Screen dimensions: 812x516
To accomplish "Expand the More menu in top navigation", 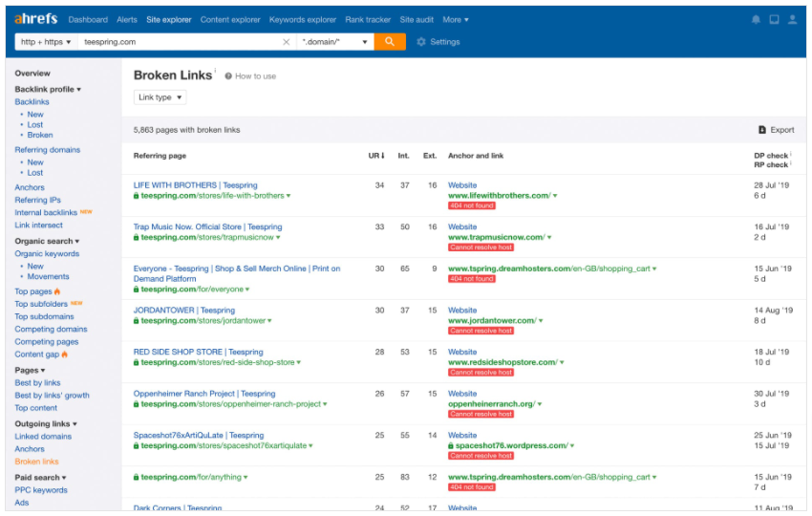I will (455, 20).
